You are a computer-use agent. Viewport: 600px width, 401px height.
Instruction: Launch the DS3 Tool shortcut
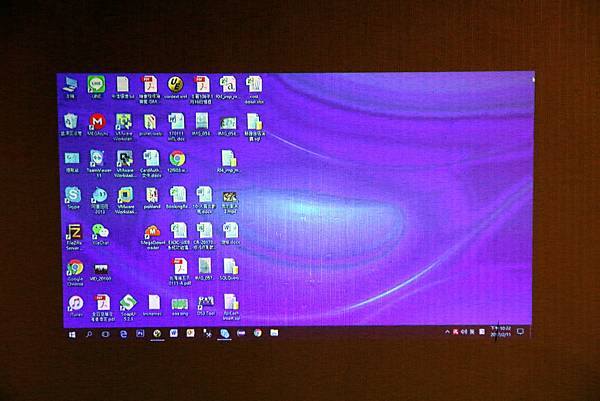[x=206, y=306]
